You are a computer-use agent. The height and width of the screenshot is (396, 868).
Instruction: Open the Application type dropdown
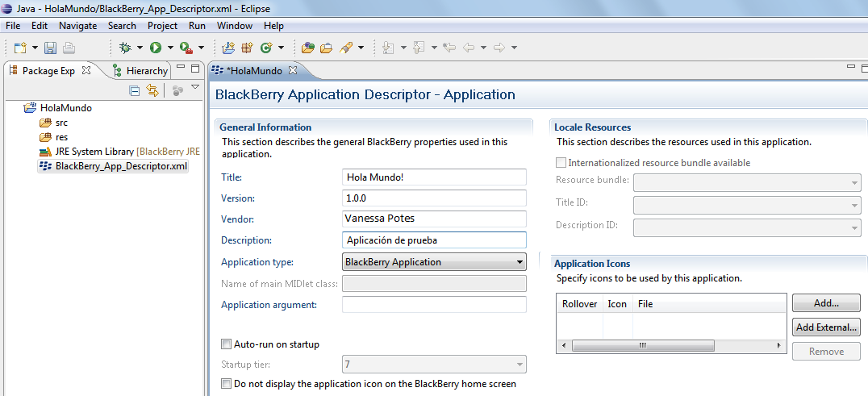[434, 262]
